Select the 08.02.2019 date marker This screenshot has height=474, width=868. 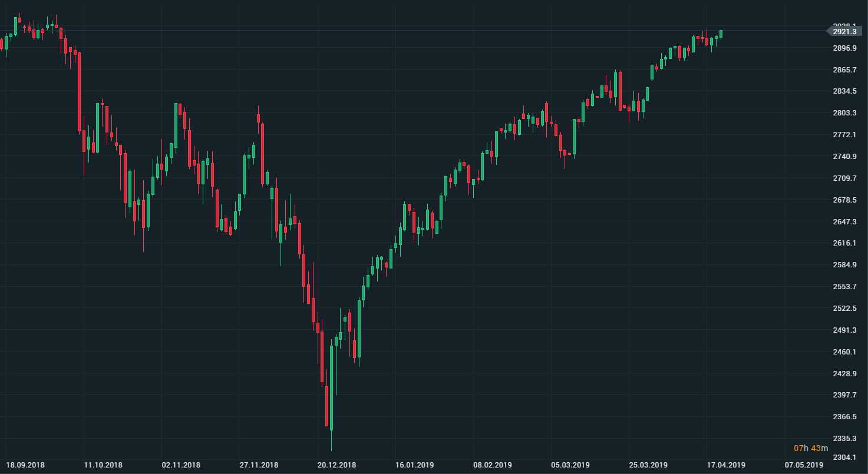493,465
